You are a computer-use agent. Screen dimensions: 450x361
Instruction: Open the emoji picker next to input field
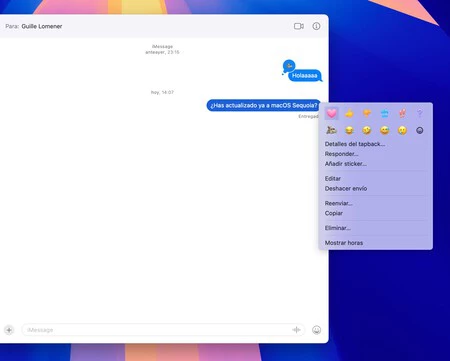tap(317, 330)
